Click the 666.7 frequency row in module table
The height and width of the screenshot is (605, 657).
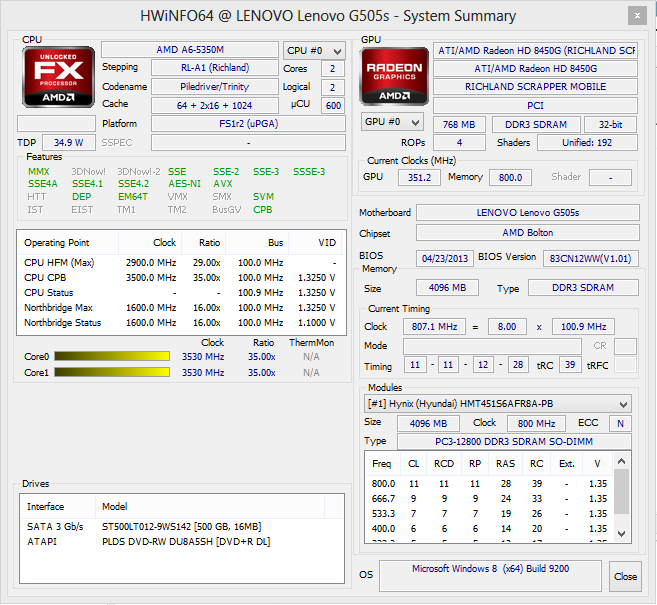click(489, 499)
